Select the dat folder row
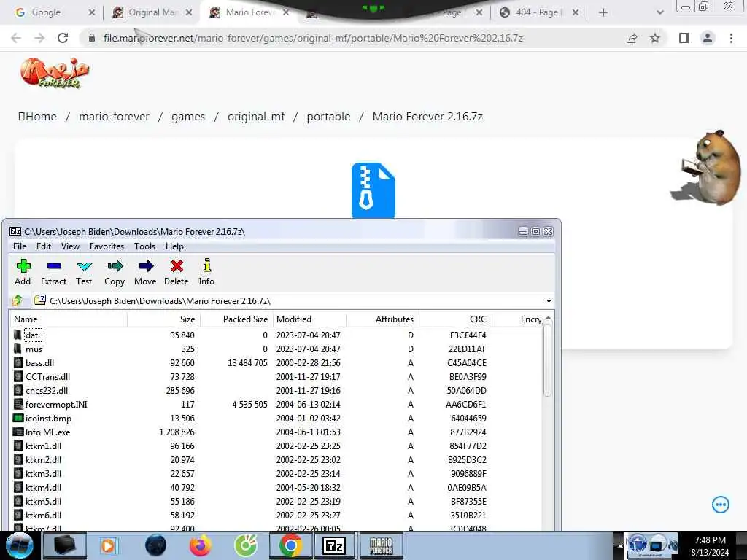 click(275, 335)
